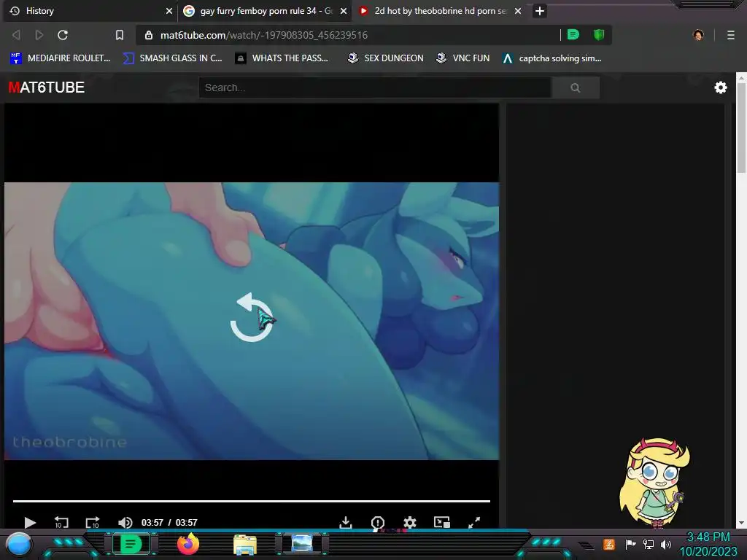
Task: Download the video via the download icon
Action: point(346,522)
